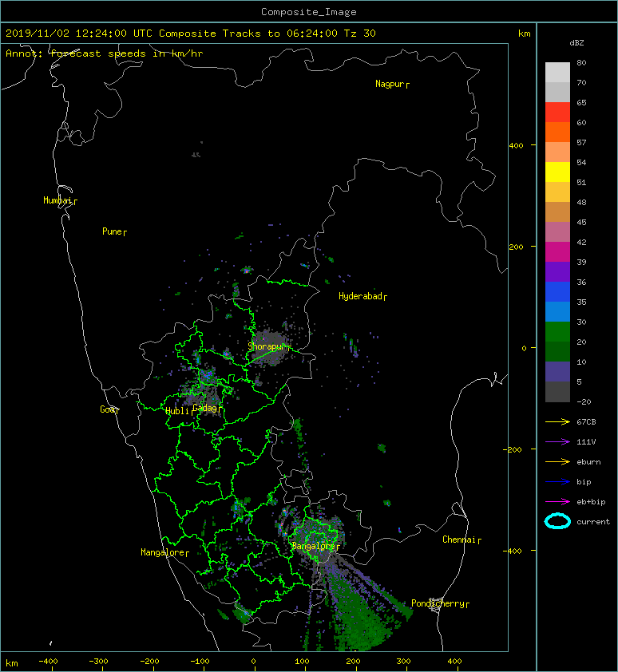The height and width of the screenshot is (672, 618).
Task: Click the Shorapur radar site label
Action: point(266,346)
